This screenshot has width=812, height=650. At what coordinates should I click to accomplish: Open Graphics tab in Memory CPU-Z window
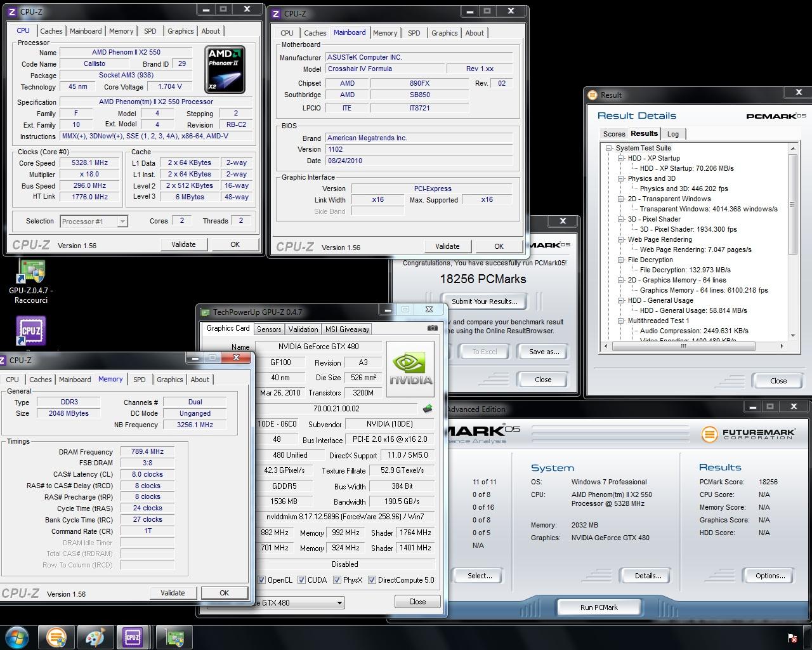click(169, 380)
